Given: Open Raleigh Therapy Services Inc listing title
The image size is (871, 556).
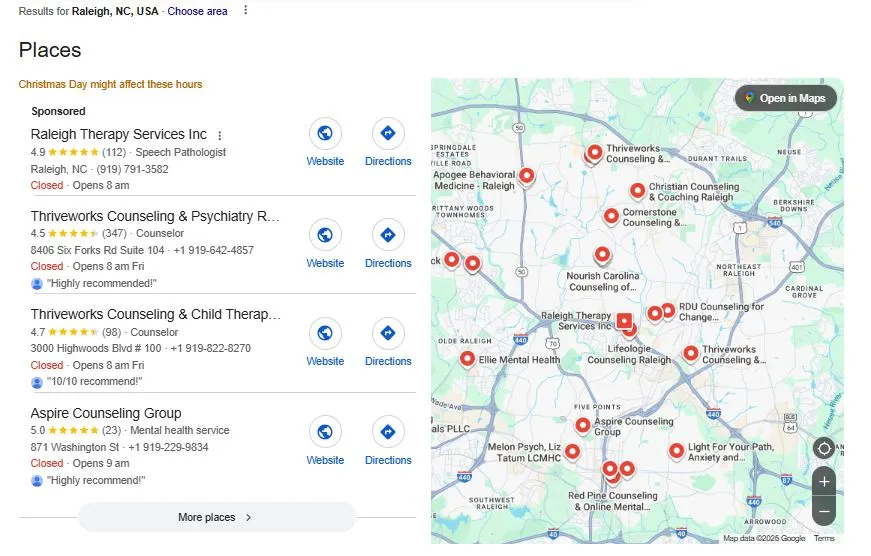Looking at the screenshot, I should coord(118,134).
